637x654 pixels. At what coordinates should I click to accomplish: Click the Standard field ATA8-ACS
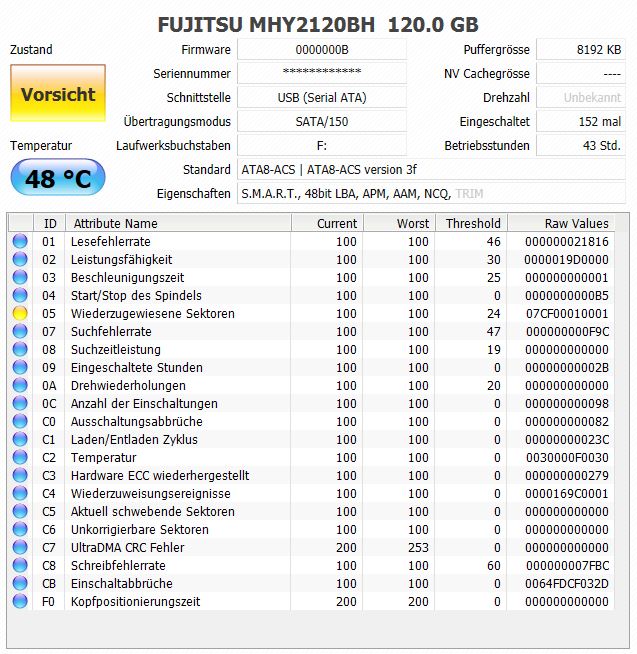point(431,169)
